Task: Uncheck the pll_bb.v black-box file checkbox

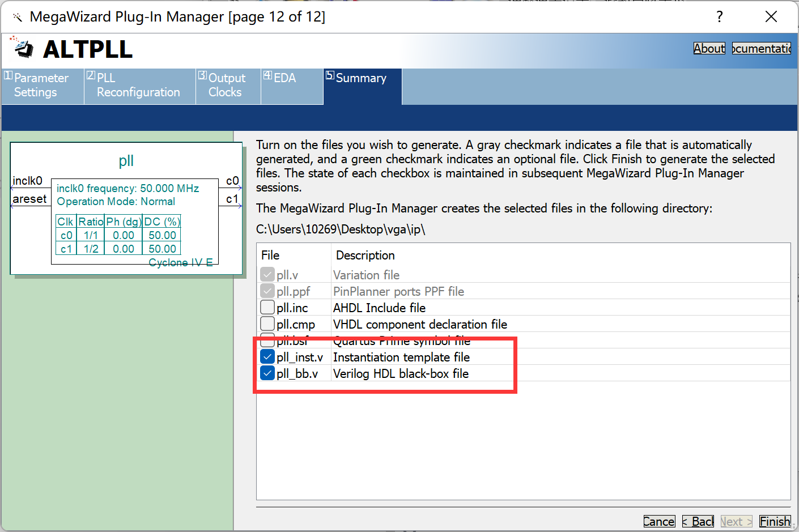Action: pos(267,373)
